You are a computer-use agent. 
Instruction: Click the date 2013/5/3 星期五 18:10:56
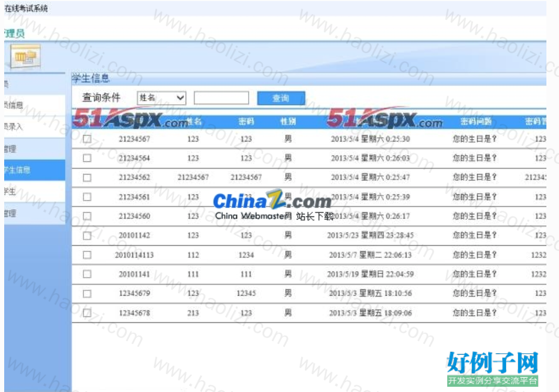click(x=370, y=293)
